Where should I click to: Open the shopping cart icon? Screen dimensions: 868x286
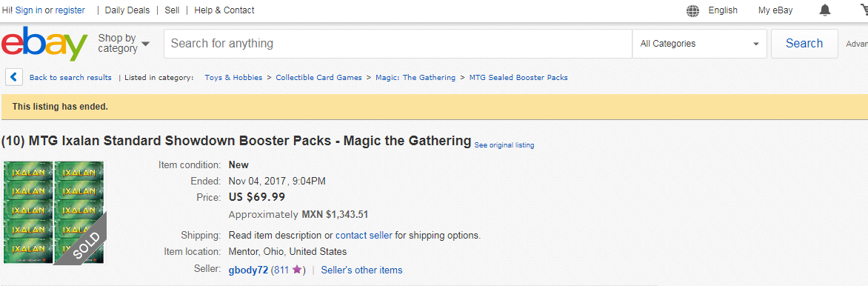[x=861, y=10]
